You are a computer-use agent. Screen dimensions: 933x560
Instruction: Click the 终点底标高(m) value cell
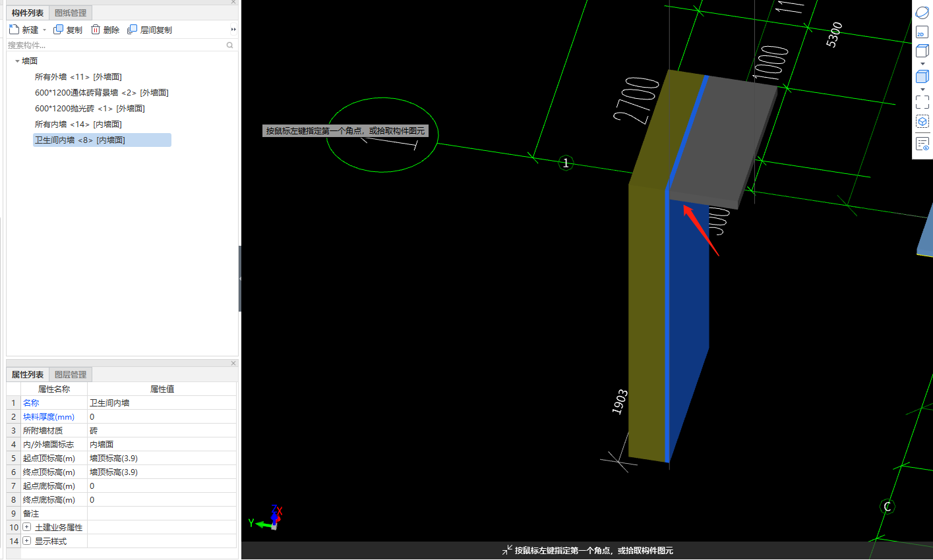(x=162, y=499)
